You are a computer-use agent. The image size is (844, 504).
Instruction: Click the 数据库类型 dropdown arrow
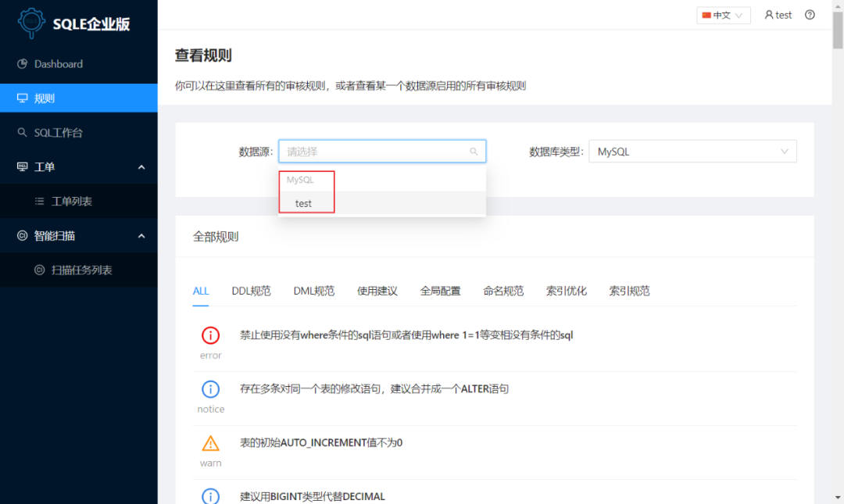coord(785,152)
